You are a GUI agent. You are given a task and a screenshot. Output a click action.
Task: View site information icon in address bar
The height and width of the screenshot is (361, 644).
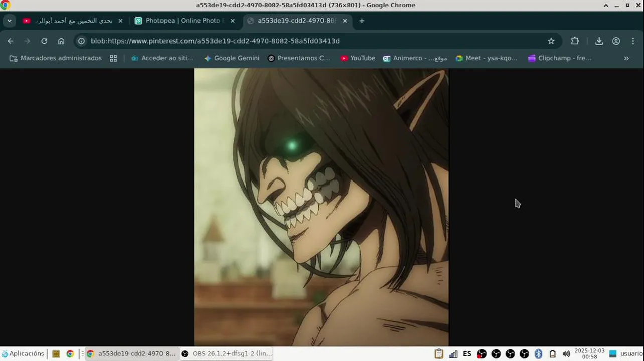82,41
